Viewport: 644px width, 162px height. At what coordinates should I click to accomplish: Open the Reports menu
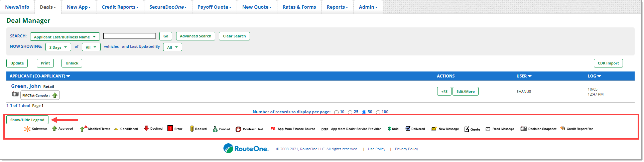point(337,7)
